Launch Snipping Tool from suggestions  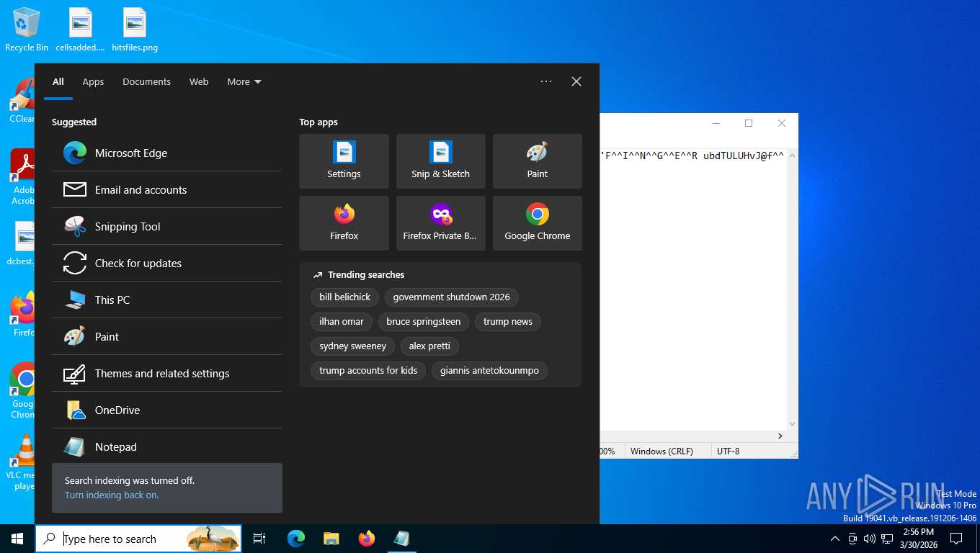point(166,226)
